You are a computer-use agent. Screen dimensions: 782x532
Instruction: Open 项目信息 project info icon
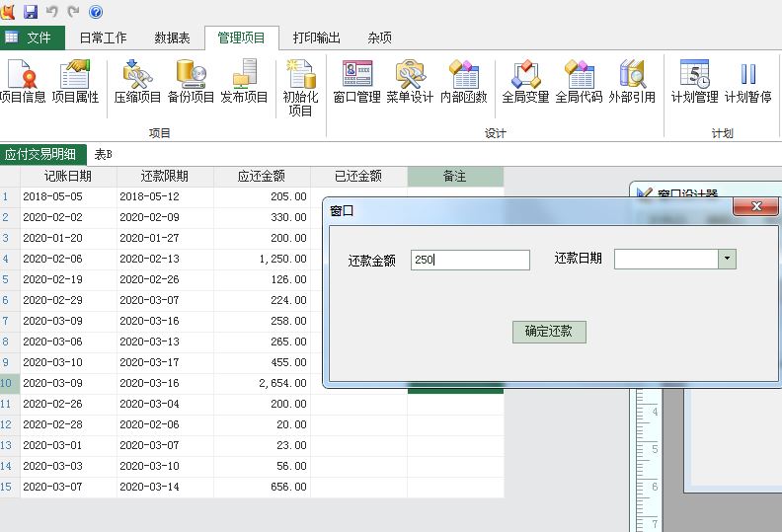coord(23,81)
